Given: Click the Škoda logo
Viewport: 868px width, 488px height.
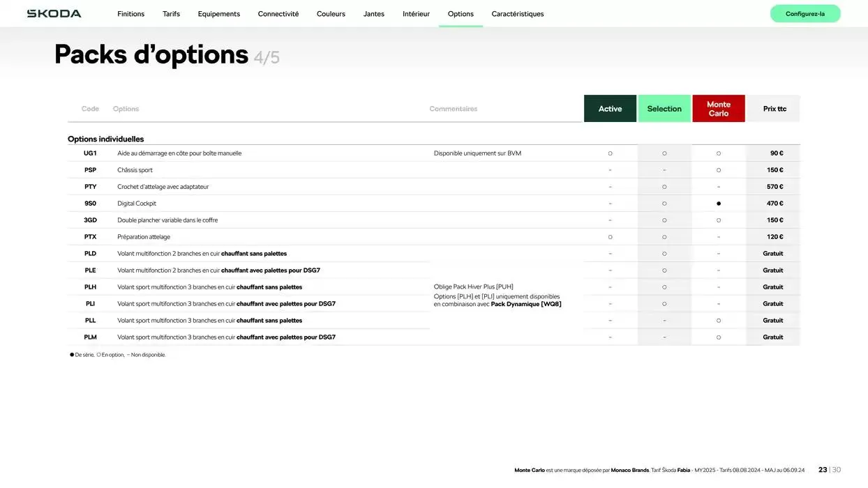Looking at the screenshot, I should [x=54, y=14].
